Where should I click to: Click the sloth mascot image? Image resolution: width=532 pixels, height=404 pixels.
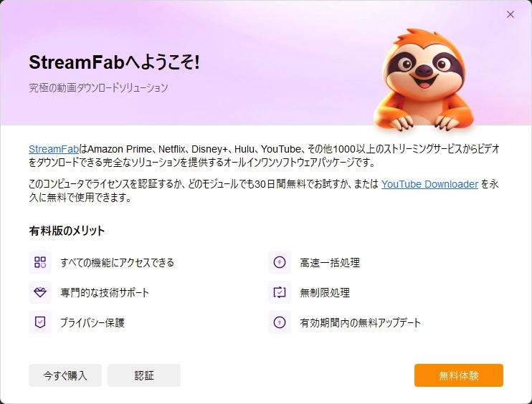(x=424, y=80)
